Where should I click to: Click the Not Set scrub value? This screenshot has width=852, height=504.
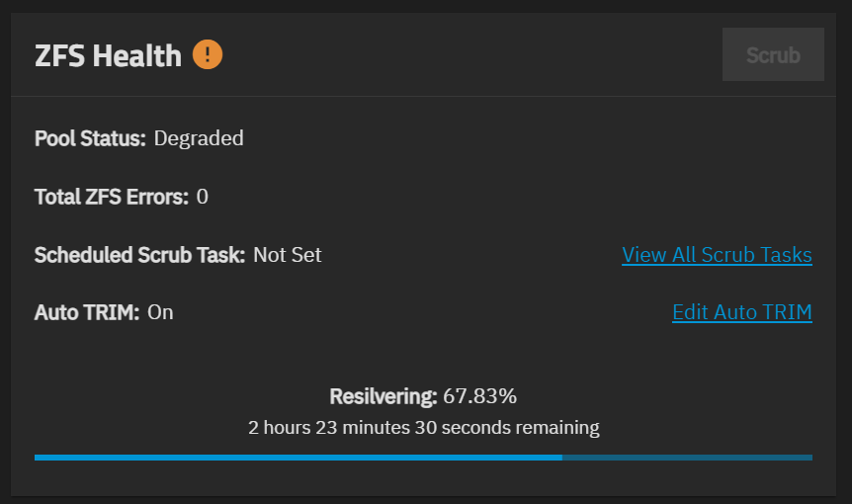coord(288,255)
